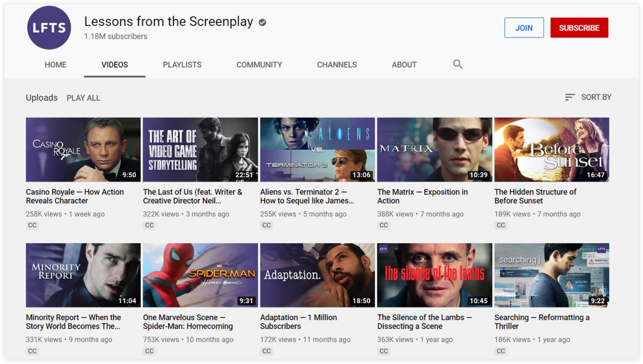Click CC badge under Searching video
Image resolution: width=643 pixels, height=364 pixels.
(x=501, y=351)
